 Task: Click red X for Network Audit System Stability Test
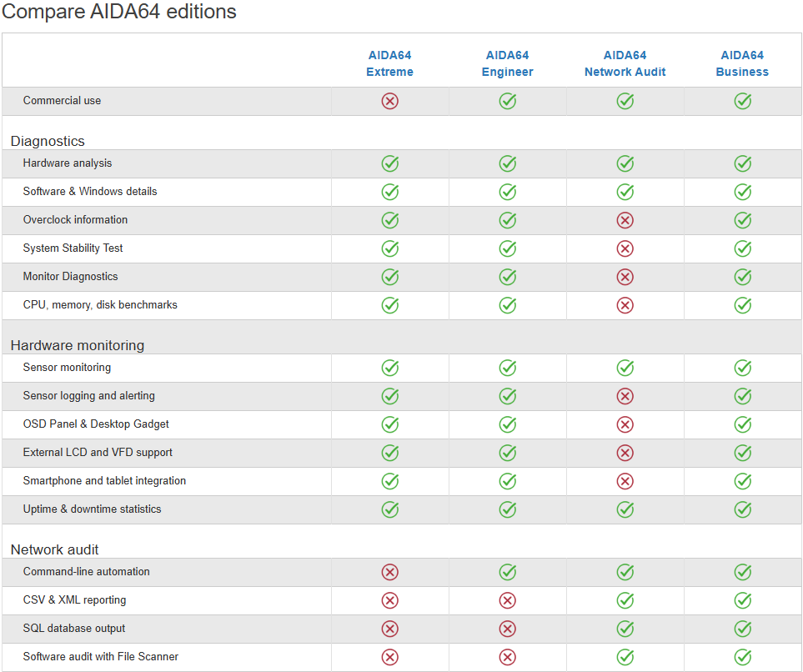click(x=625, y=248)
